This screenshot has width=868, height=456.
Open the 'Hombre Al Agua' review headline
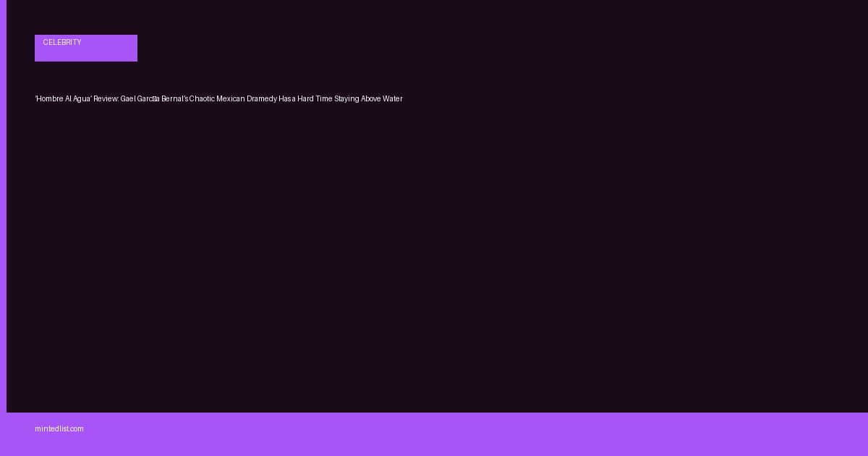tap(218, 98)
